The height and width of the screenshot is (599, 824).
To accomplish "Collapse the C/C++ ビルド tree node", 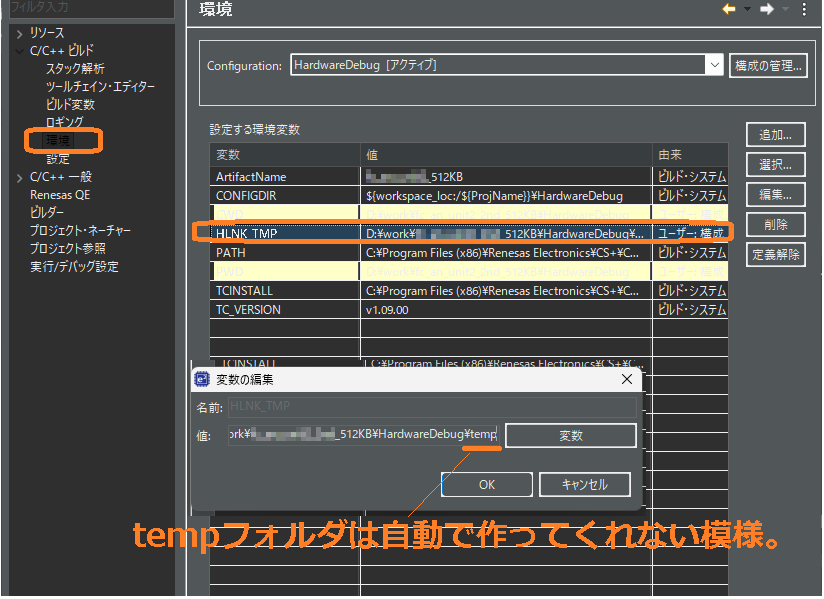I will (19, 51).
